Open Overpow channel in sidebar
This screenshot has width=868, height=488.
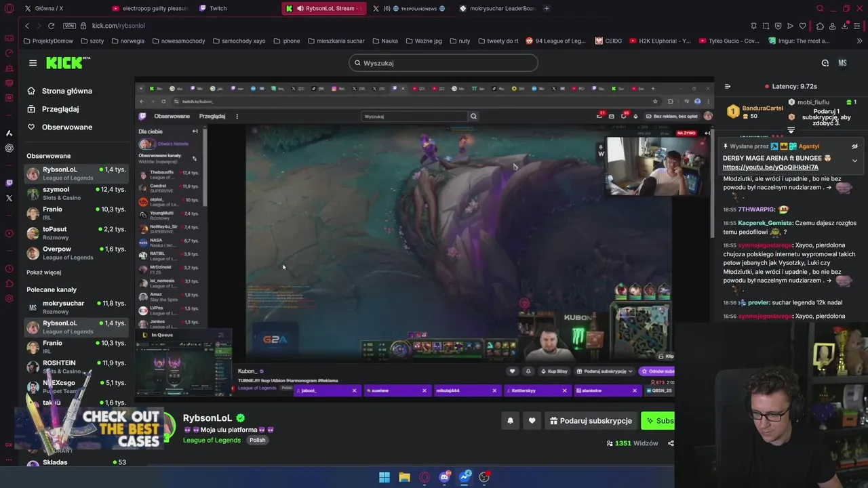76,253
